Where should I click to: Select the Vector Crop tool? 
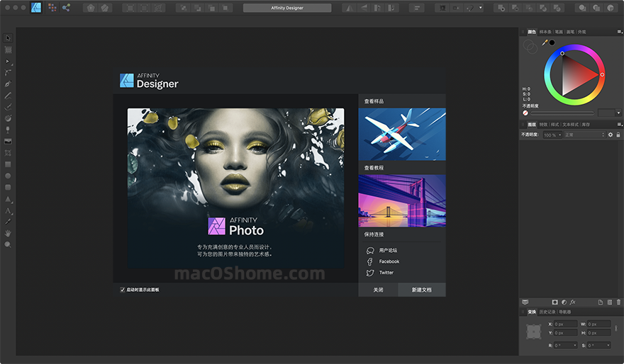tap(8, 153)
